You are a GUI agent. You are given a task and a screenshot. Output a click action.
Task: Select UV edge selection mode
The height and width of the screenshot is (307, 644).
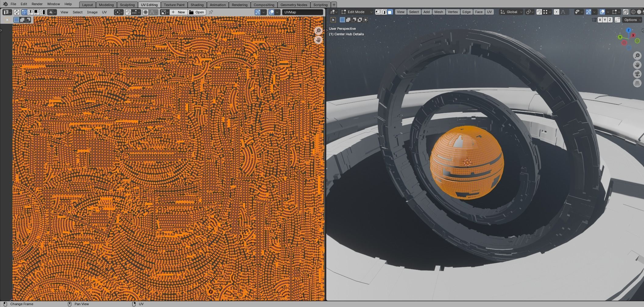[x=30, y=12]
